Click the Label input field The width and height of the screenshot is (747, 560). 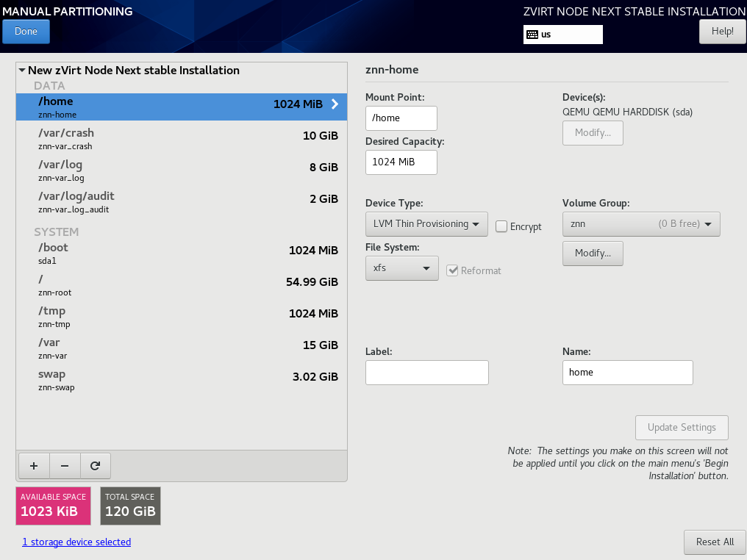[x=427, y=373]
